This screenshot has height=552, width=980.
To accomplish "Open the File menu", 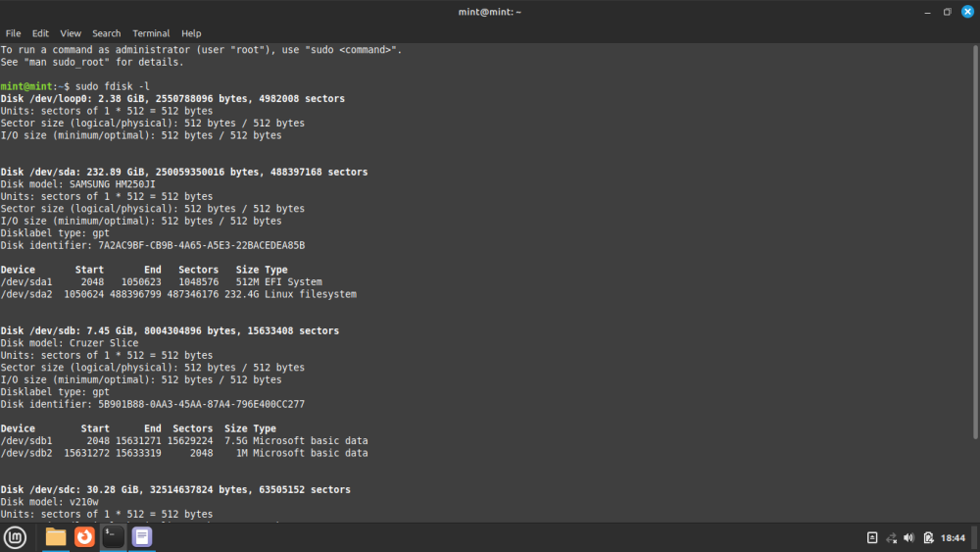I will point(13,33).
